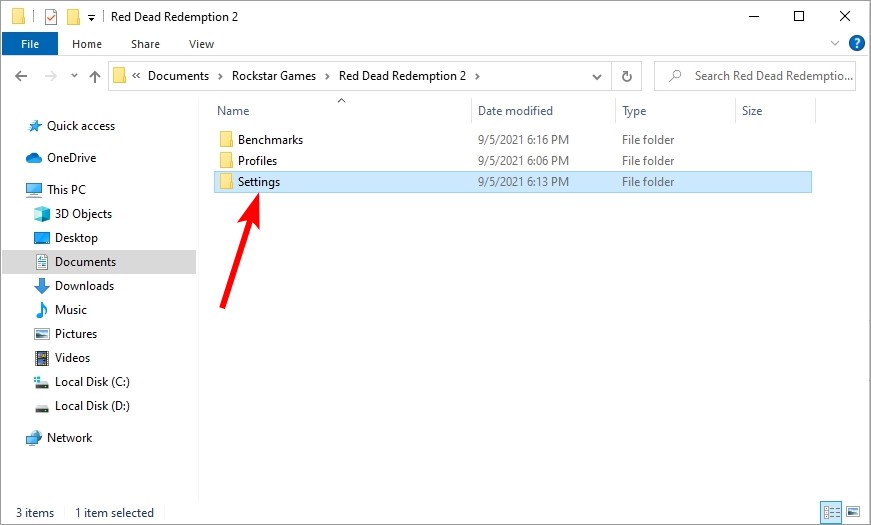This screenshot has height=525, width=871.
Task: Sort by the Date modified column header
Action: point(515,111)
